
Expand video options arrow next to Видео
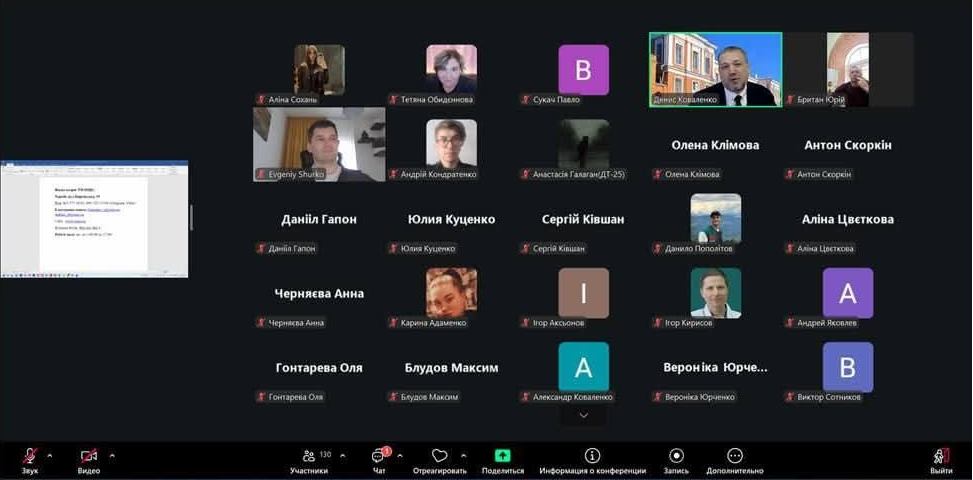point(112,455)
